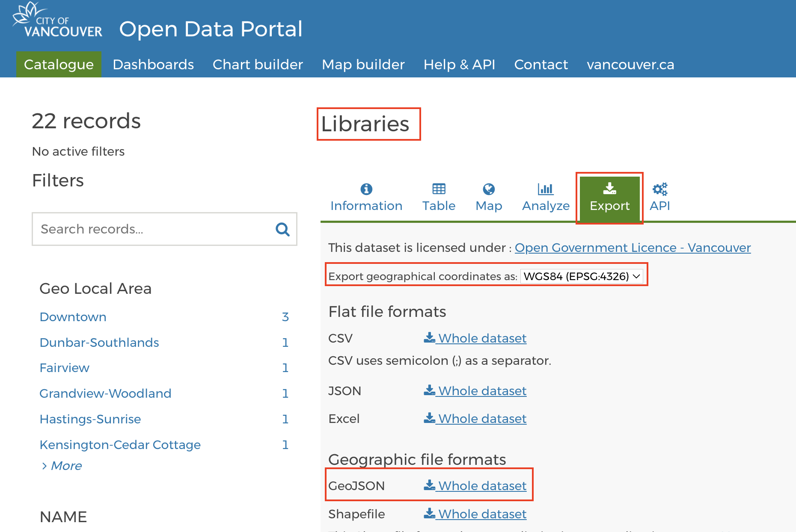This screenshot has width=796, height=532.
Task: Open the Catalogue menu
Action: click(59, 64)
